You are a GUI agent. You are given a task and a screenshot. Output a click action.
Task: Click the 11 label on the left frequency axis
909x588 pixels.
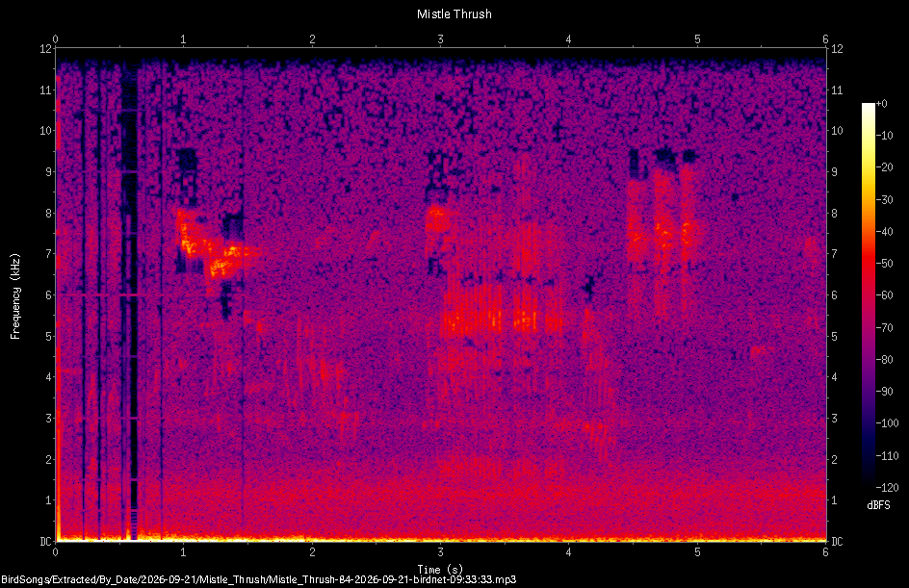[x=46, y=89]
